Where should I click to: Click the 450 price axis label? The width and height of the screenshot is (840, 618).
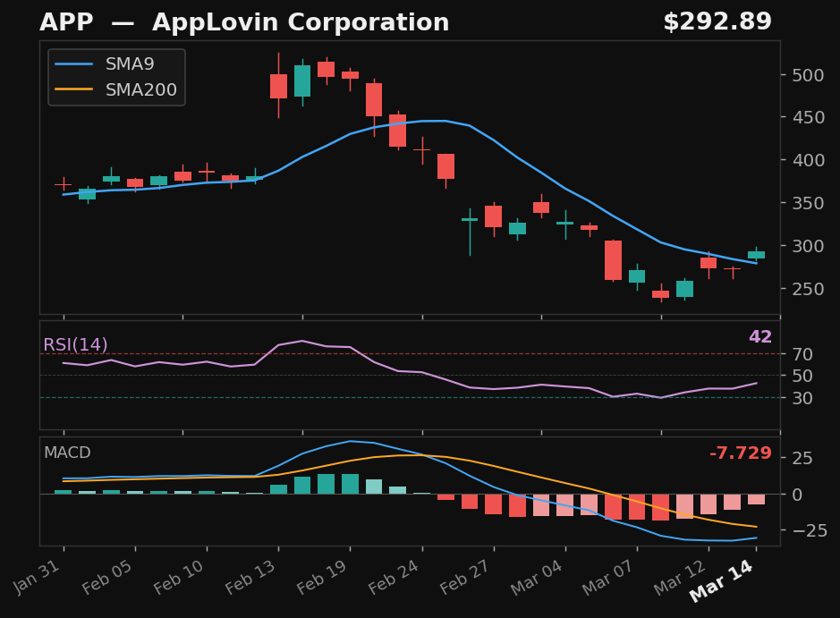(809, 117)
